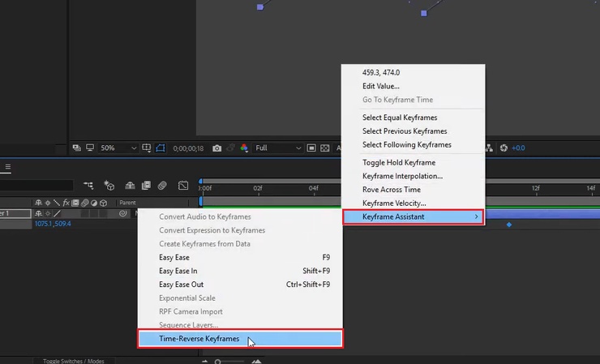The width and height of the screenshot is (600, 364).
Task: Enable motion blur switch in timeline
Action: (x=163, y=186)
